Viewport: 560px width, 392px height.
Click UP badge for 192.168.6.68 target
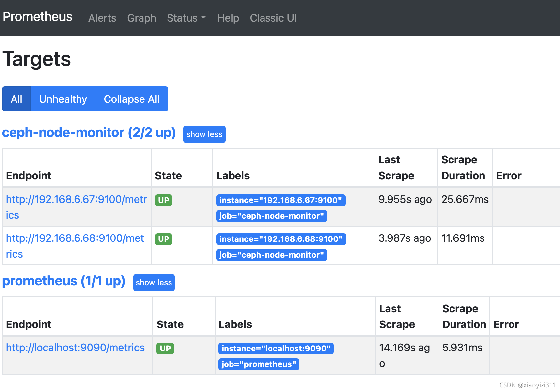point(163,239)
